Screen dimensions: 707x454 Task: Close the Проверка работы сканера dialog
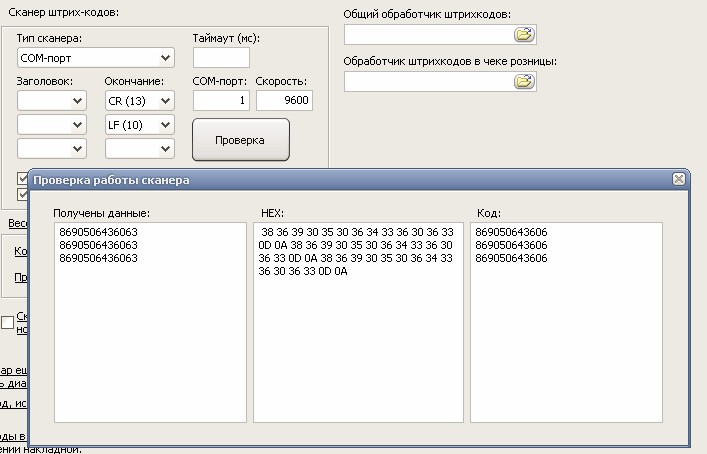[x=679, y=179]
